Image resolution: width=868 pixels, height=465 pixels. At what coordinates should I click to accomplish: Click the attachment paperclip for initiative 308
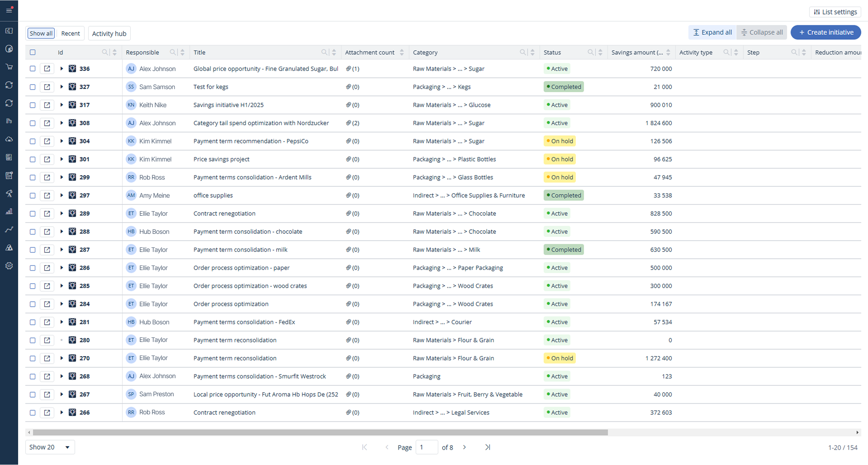[348, 123]
